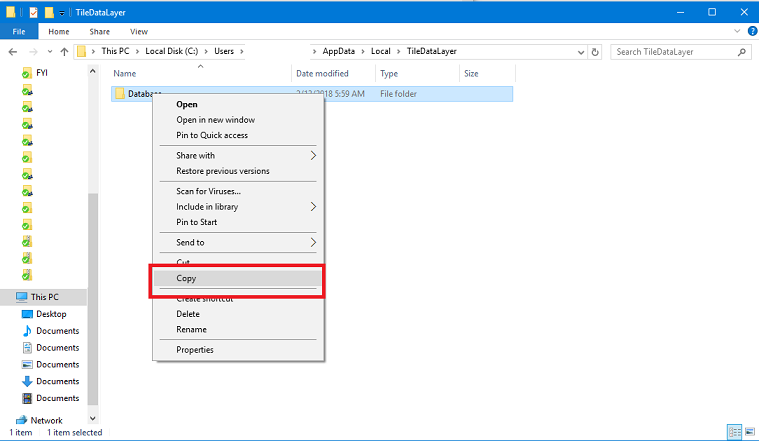This screenshot has height=441, width=759.
Task: Select Users breadcrumb in address bar
Action: (224, 51)
